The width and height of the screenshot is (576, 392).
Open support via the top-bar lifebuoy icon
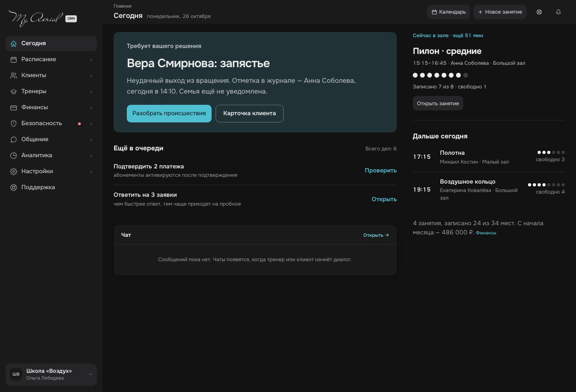coord(539,12)
